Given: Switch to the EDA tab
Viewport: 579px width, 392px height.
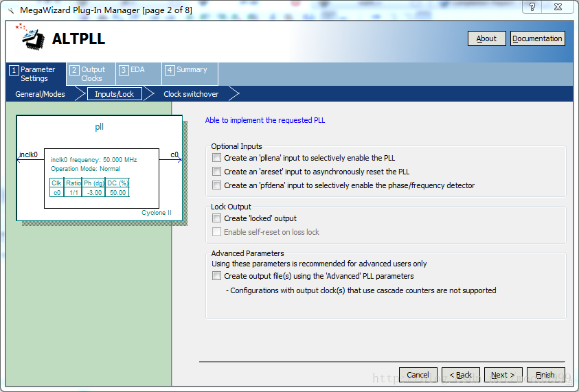Looking at the screenshot, I should [x=139, y=74].
